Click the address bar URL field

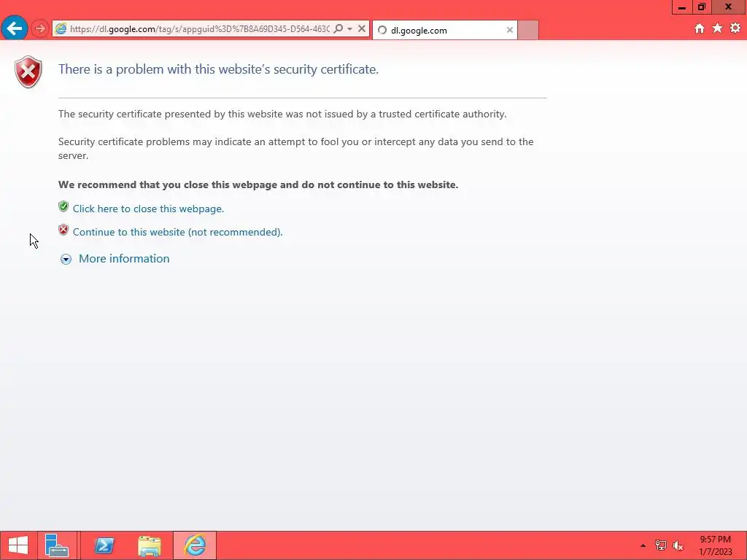click(199, 29)
